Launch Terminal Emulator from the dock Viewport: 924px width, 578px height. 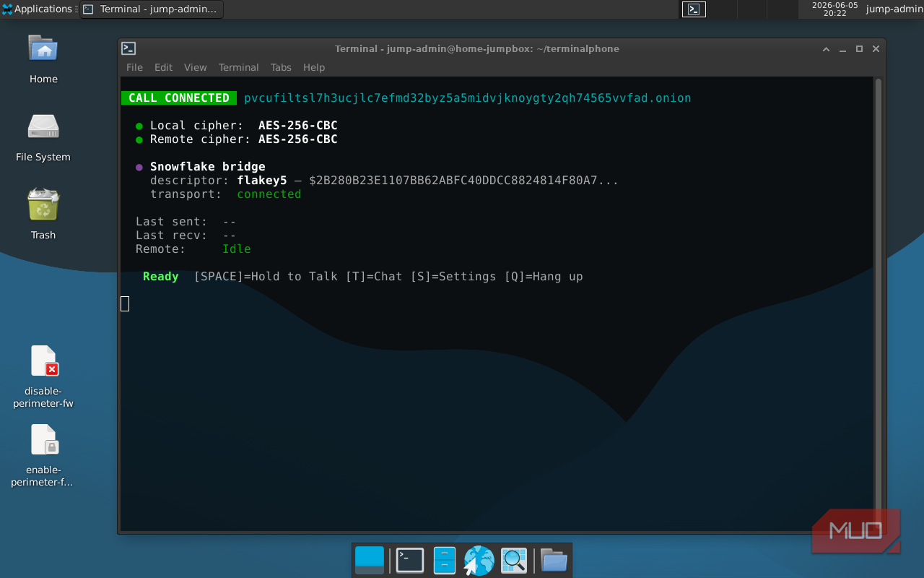[x=410, y=560]
